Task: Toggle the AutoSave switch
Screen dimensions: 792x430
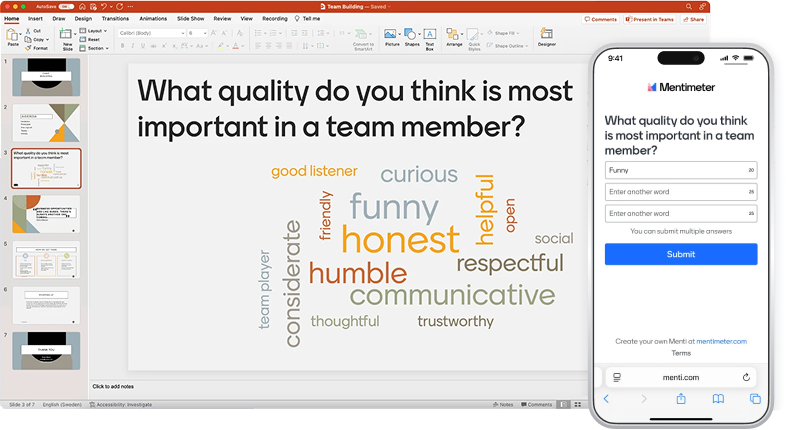Action: [x=65, y=6]
